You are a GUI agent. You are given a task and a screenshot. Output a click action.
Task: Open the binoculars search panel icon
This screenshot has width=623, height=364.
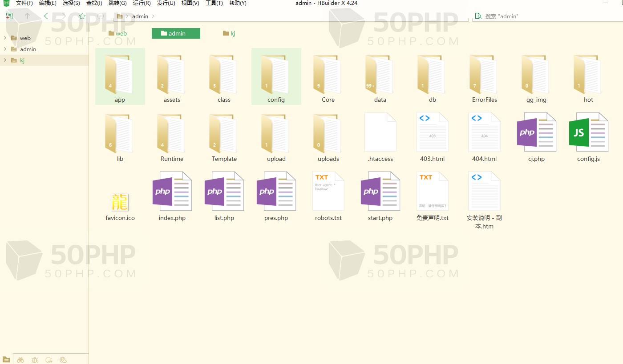coord(20,360)
